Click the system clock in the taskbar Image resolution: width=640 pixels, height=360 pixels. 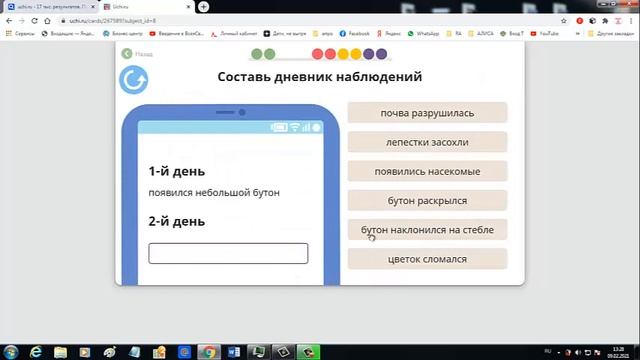(x=618, y=352)
